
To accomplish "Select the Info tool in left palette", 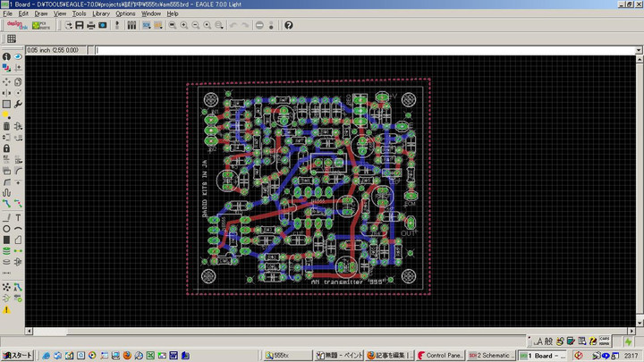I will click(6, 56).
